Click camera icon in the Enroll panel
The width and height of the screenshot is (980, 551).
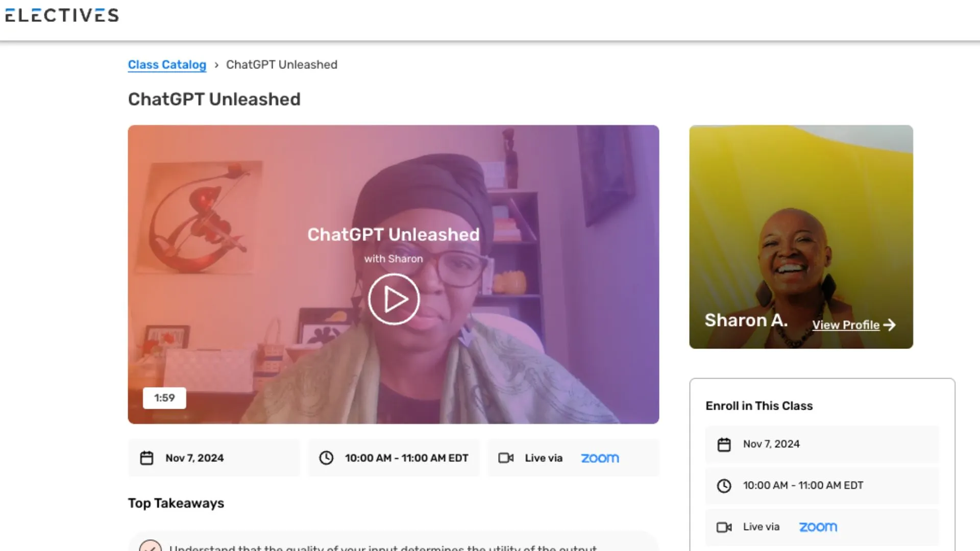tap(724, 527)
